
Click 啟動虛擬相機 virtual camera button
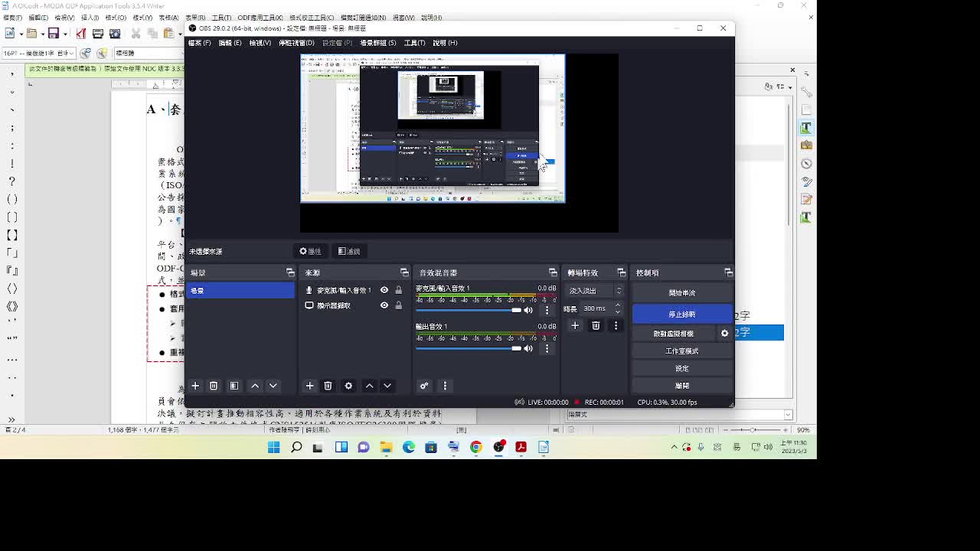pyautogui.click(x=674, y=334)
